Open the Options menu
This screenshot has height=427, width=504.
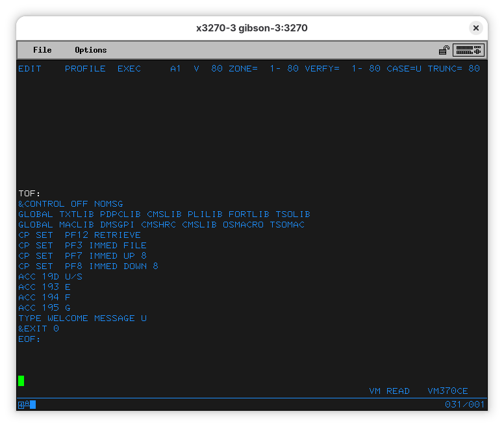tap(90, 50)
